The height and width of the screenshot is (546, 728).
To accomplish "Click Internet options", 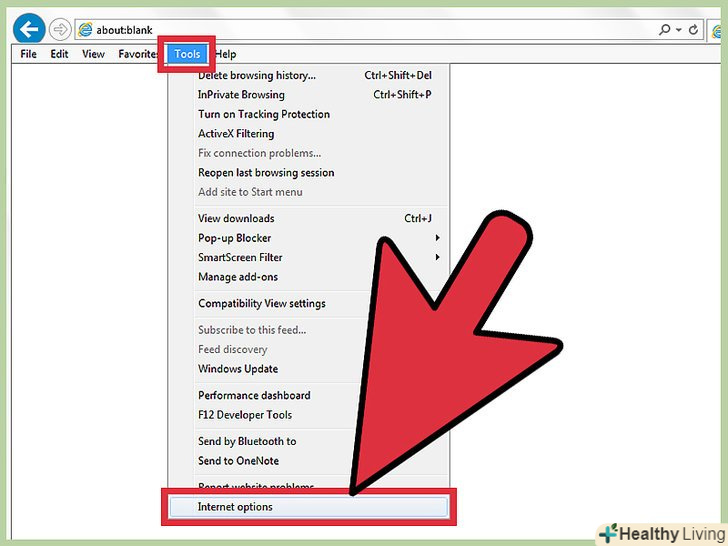I will [x=309, y=507].
